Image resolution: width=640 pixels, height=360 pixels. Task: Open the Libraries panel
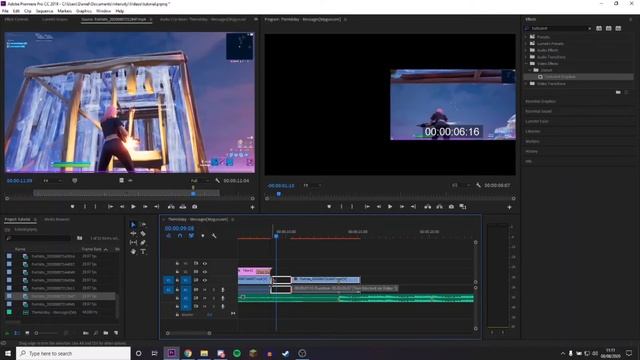pos(533,131)
